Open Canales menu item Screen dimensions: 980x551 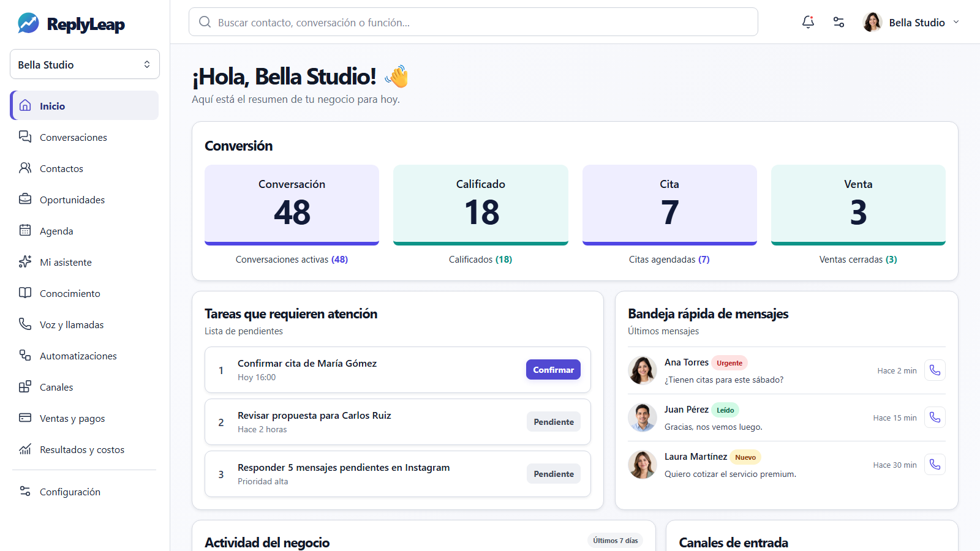click(x=85, y=386)
